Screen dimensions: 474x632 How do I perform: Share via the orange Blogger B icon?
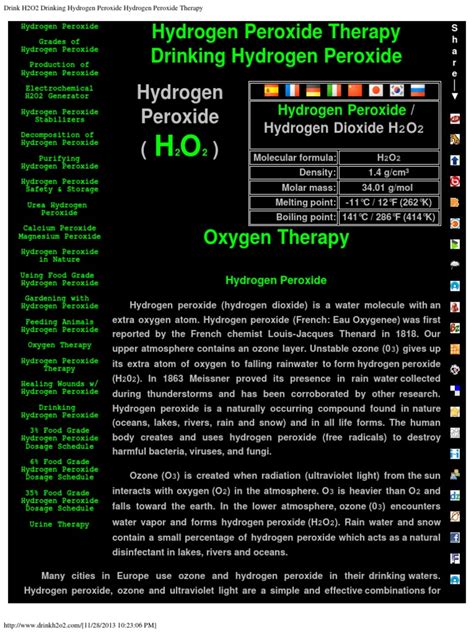point(455,202)
